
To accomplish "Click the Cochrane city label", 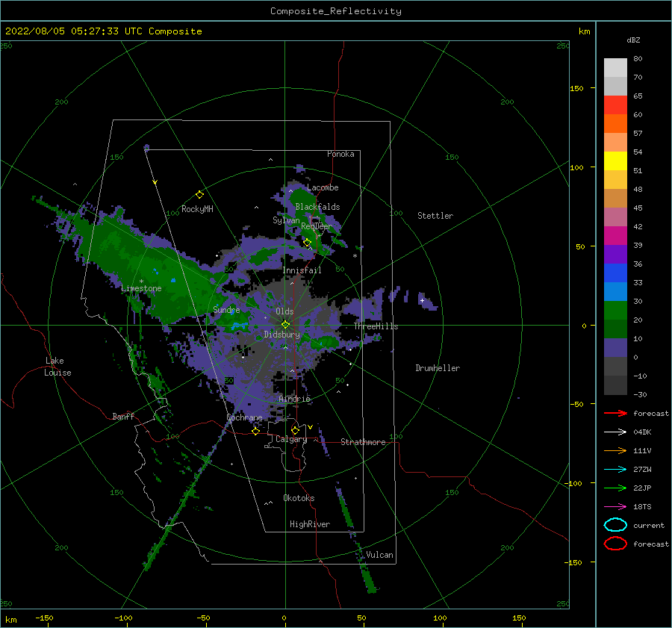I will click(x=244, y=417).
